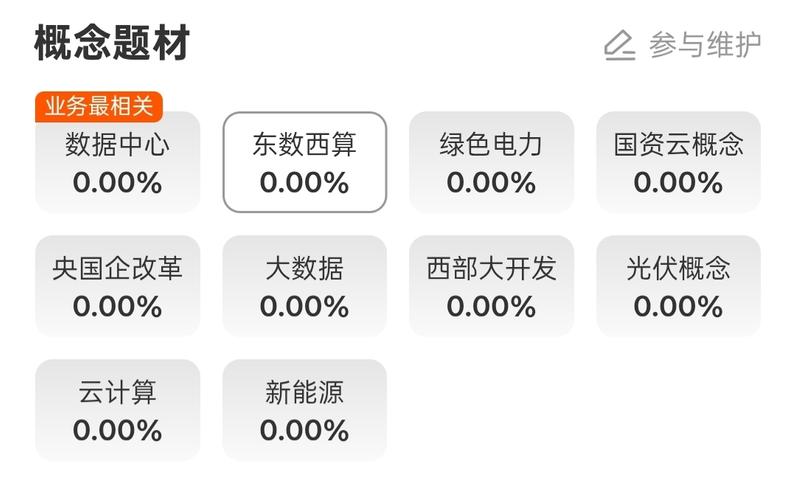The width and height of the screenshot is (796, 500).
Task: Select the 西部大开发 card
Action: [x=491, y=286]
